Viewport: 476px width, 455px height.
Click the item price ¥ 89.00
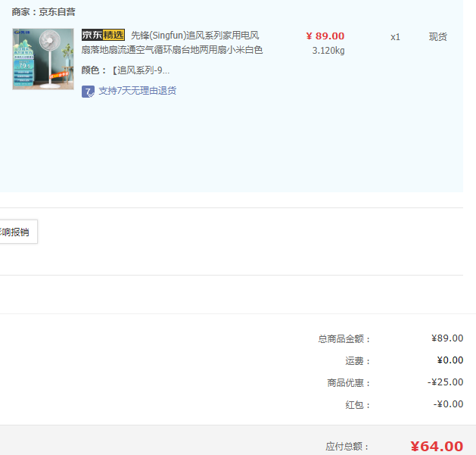[325, 36]
